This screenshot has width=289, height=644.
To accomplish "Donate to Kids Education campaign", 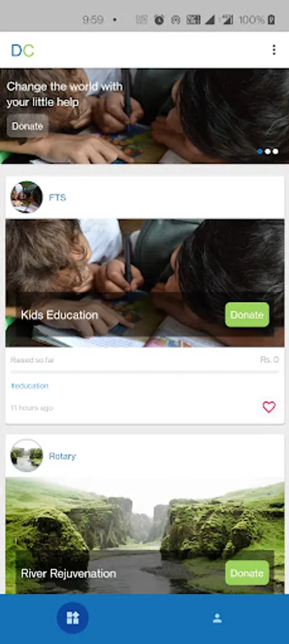I will [x=247, y=315].
